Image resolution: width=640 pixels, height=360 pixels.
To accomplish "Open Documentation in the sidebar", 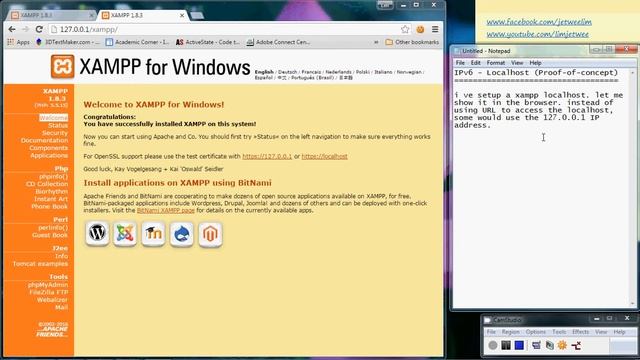I will tap(44, 140).
